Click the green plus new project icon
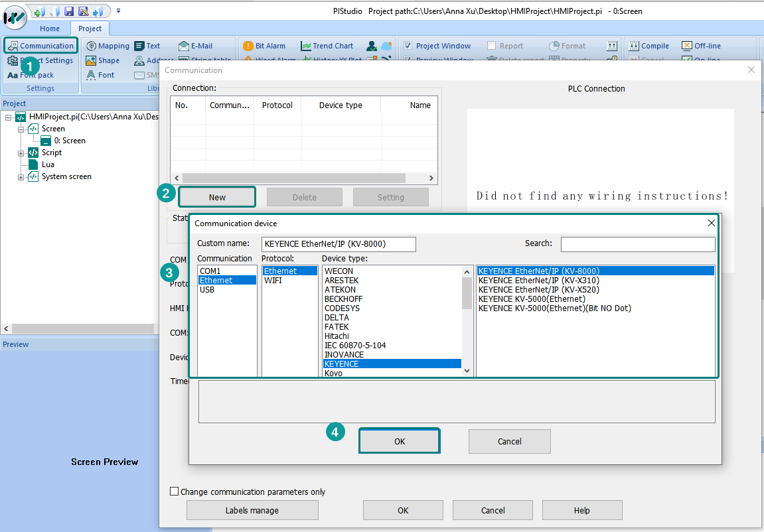 (x=40, y=11)
